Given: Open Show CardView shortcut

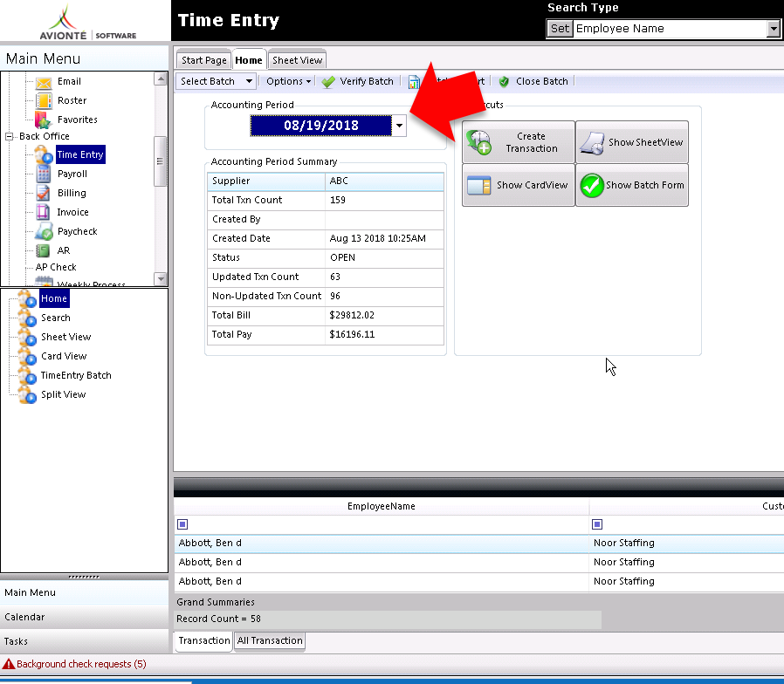Looking at the screenshot, I should [x=519, y=185].
